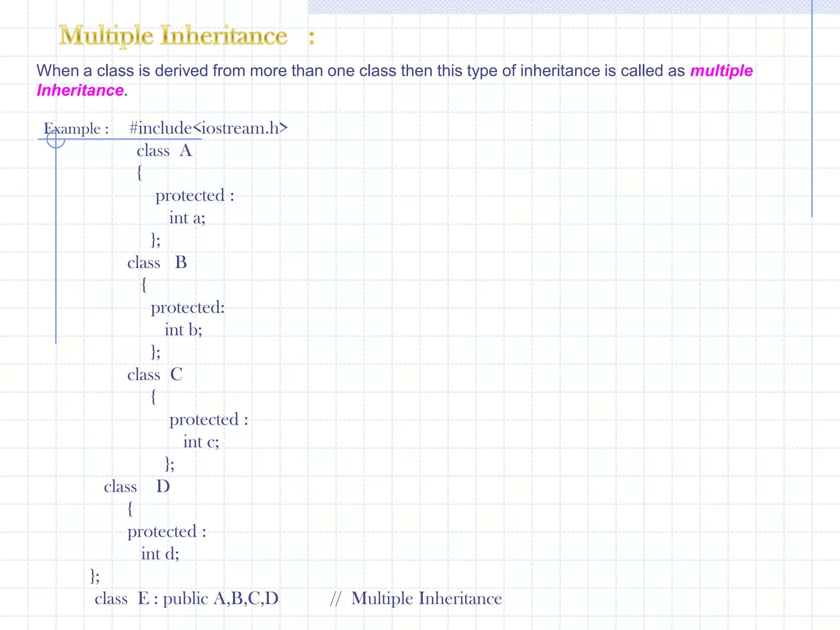The height and width of the screenshot is (630, 840).
Task: Click the 'int c;' line
Action: coord(201,442)
